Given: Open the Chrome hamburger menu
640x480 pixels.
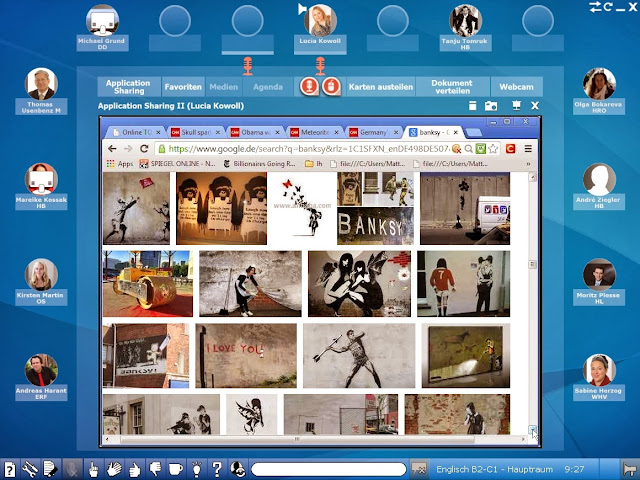Looking at the screenshot, I should click(528, 149).
